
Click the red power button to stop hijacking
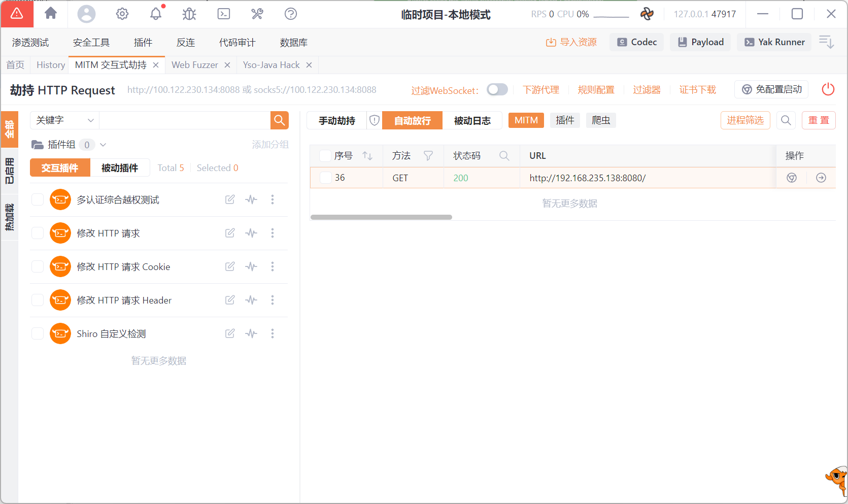coord(828,89)
